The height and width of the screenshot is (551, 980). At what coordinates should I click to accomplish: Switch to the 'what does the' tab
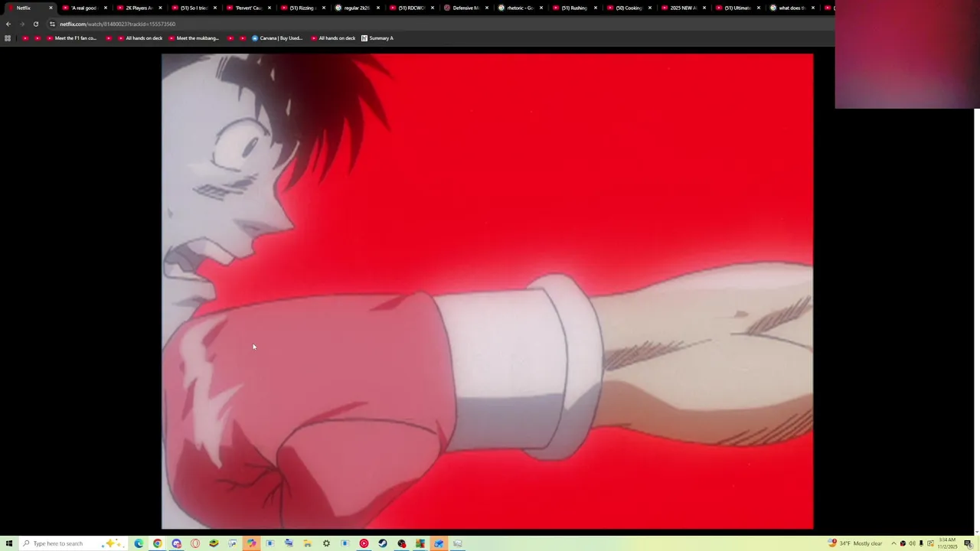[791, 8]
